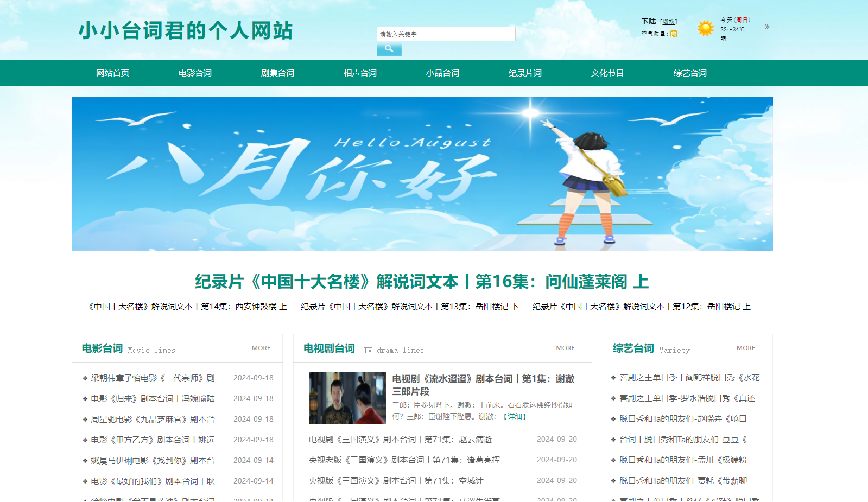The image size is (868, 502).
Task: Click date 2024-09-20 beside 赵云病逝
Action: click(x=557, y=439)
